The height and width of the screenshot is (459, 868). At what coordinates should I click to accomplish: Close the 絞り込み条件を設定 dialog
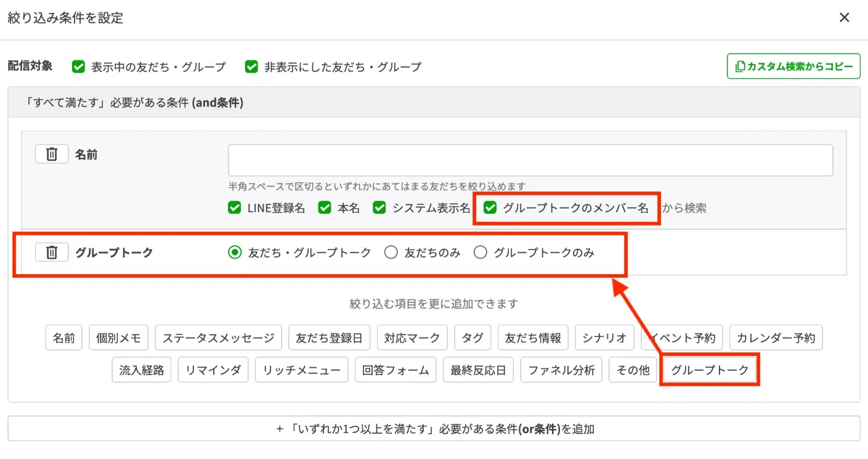point(845,18)
